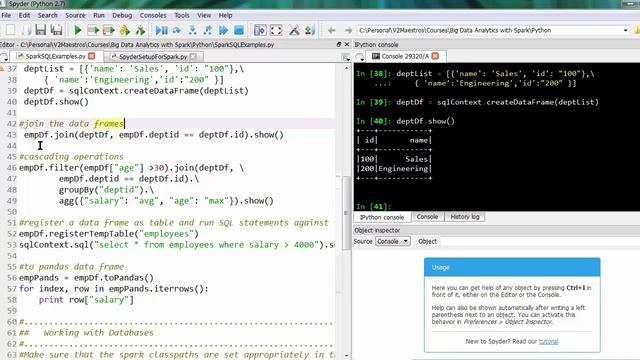Click the debugger Step into icon

tap(192, 30)
